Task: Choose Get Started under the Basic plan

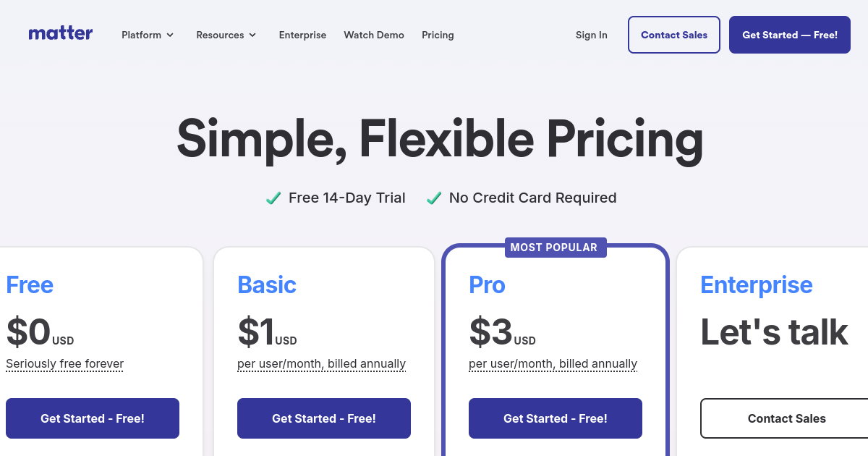Action: coord(324,418)
